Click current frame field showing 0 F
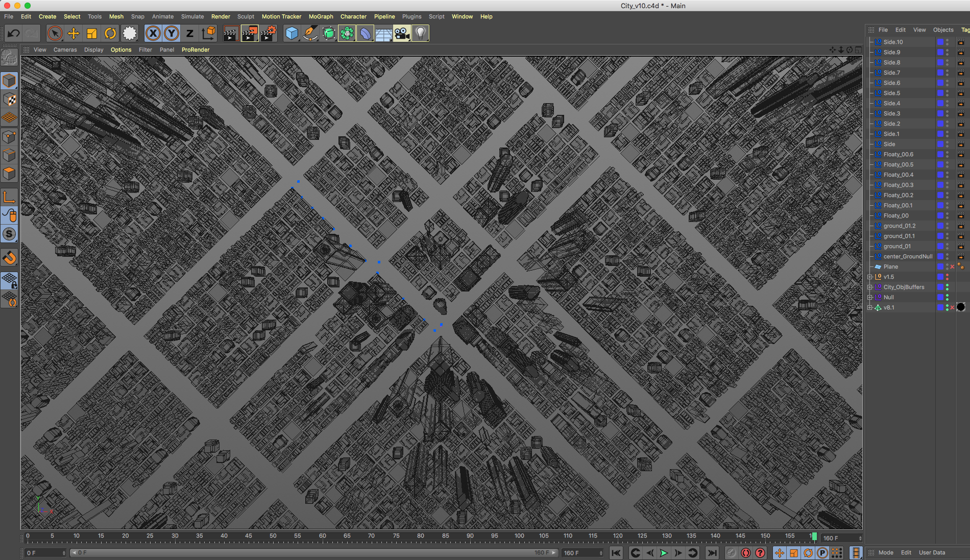The height and width of the screenshot is (560, 970). (x=45, y=553)
